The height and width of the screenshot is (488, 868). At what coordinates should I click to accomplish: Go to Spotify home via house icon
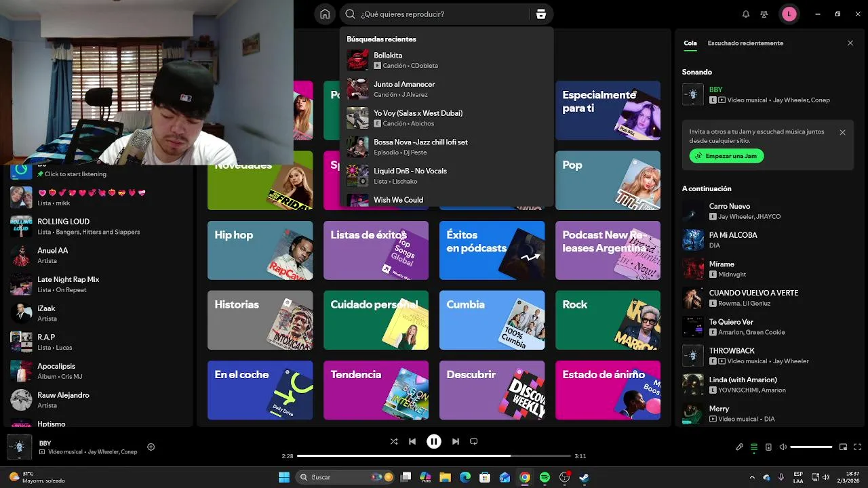[x=325, y=14]
